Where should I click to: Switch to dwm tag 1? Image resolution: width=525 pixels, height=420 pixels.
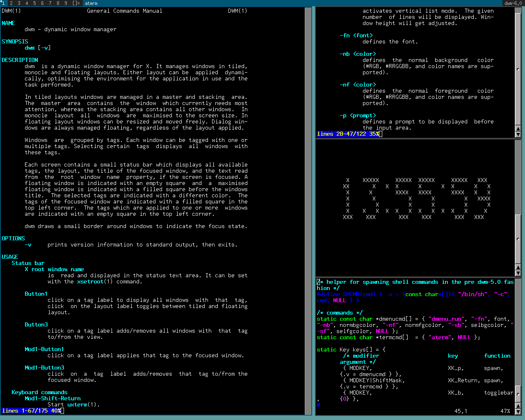pyautogui.click(x=3, y=3)
